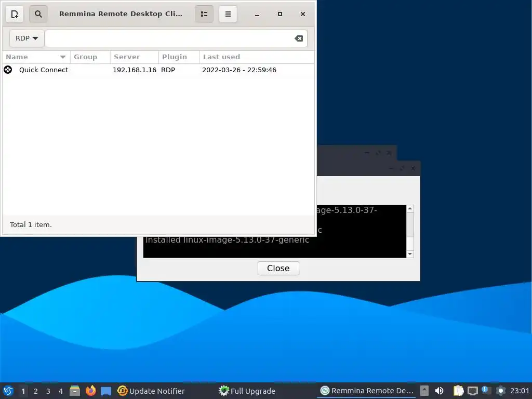The height and width of the screenshot is (399, 532).
Task: Minimize the Remmina window
Action: pyautogui.click(x=257, y=14)
